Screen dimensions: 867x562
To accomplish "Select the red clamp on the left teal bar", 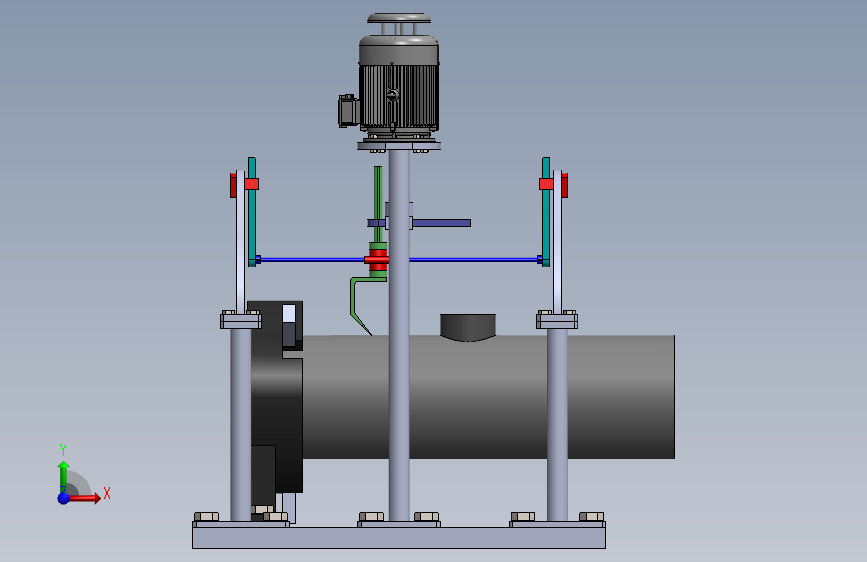I will pyautogui.click(x=252, y=184).
